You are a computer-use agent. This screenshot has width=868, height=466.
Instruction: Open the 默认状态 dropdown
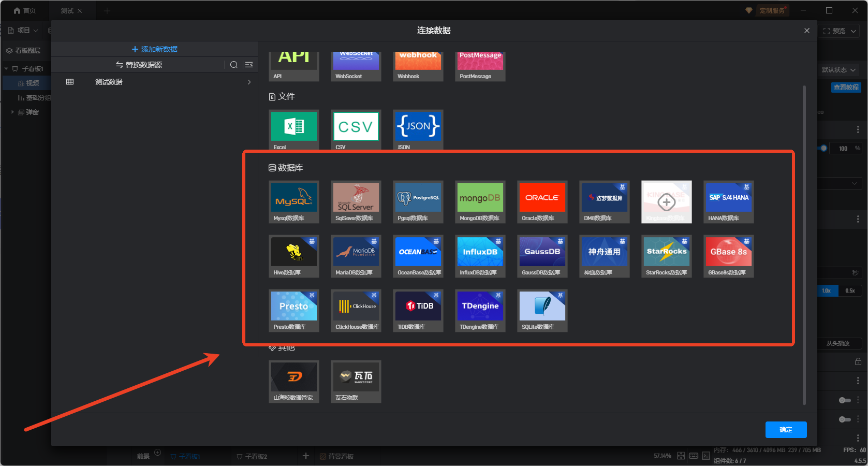pos(839,69)
